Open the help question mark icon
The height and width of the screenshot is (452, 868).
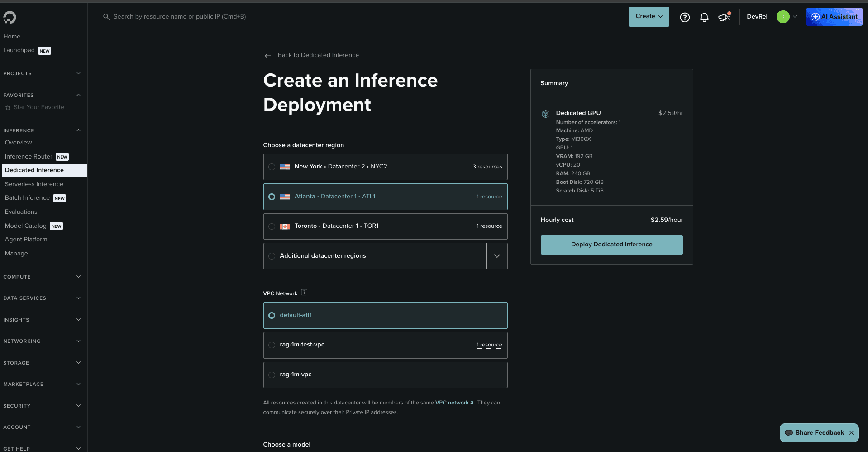(x=685, y=17)
